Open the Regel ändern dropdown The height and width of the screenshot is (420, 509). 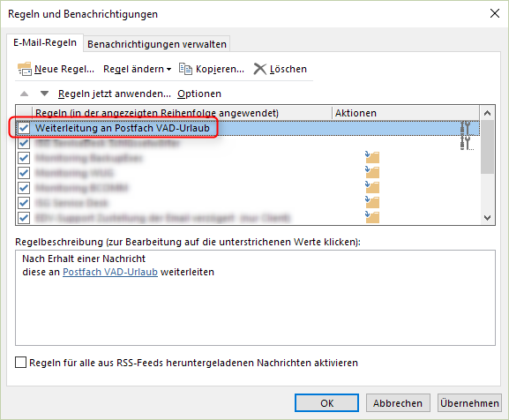[137, 69]
